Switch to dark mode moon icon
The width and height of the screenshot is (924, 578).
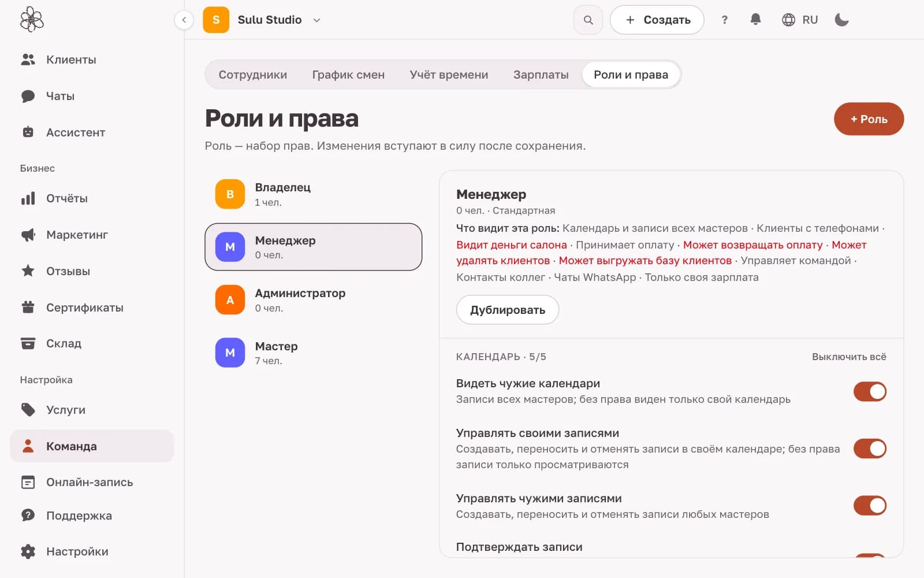(x=842, y=20)
